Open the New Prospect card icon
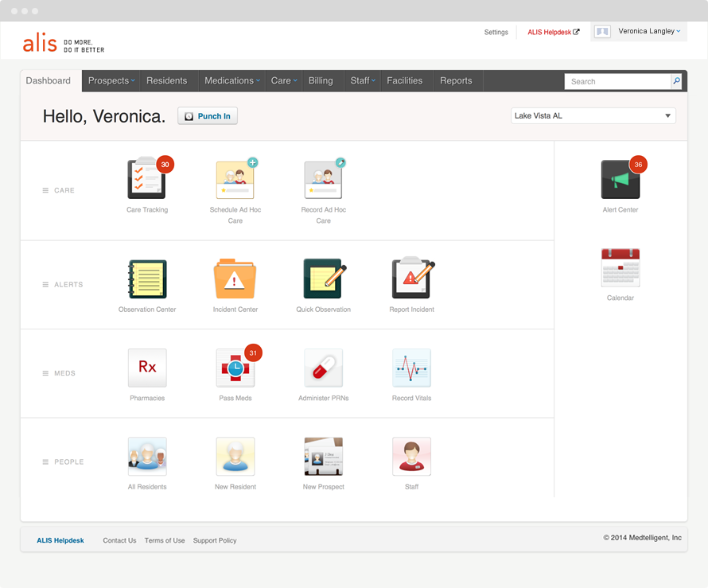The width and height of the screenshot is (708, 588). pyautogui.click(x=323, y=456)
